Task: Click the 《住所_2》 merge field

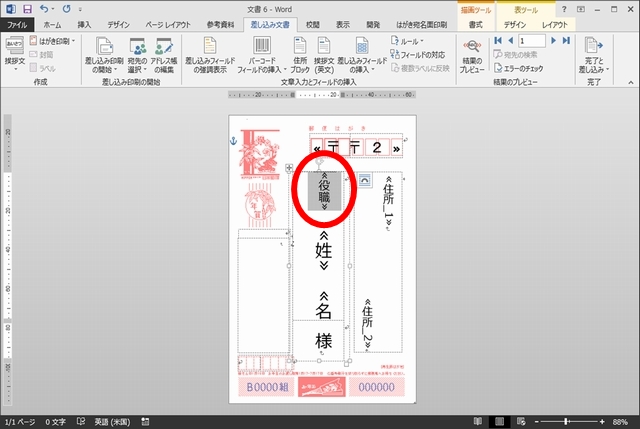Action: click(367, 325)
